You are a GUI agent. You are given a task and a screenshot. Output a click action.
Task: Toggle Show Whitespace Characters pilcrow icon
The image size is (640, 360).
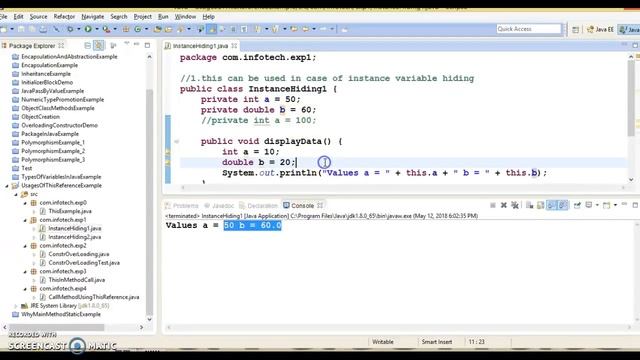244,29
